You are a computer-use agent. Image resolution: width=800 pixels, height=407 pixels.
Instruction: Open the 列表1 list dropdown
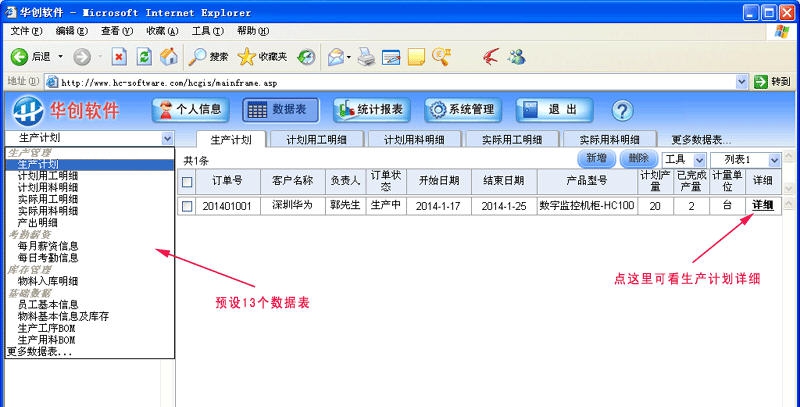745,160
